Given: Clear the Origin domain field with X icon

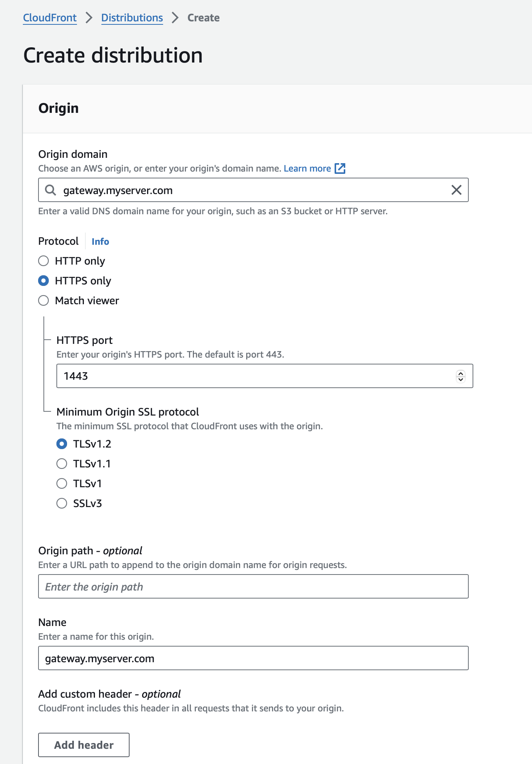Looking at the screenshot, I should [x=456, y=190].
